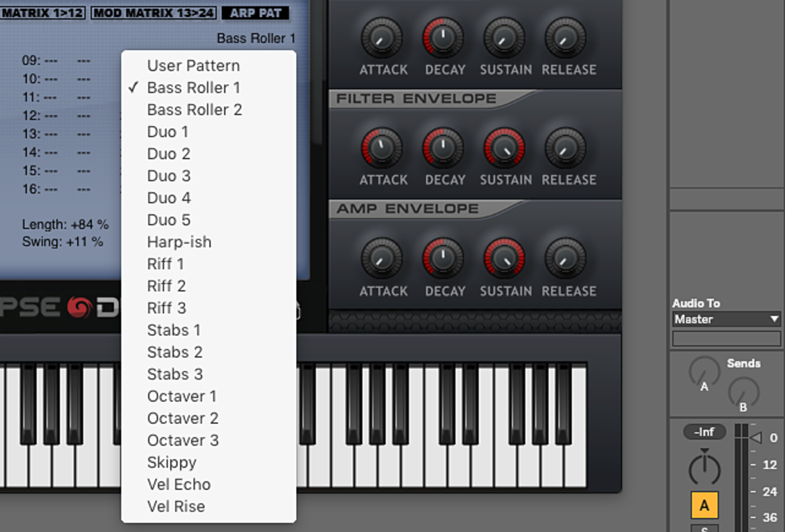The height and width of the screenshot is (532, 785).
Task: Choose the Vel Echo pattern
Action: (209, 484)
